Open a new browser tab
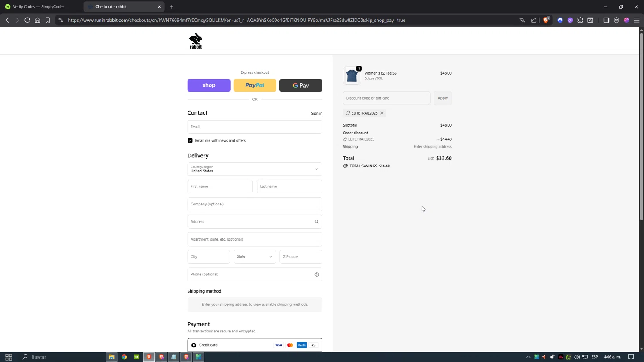Screen dimensions: 644x362 point(172,7)
